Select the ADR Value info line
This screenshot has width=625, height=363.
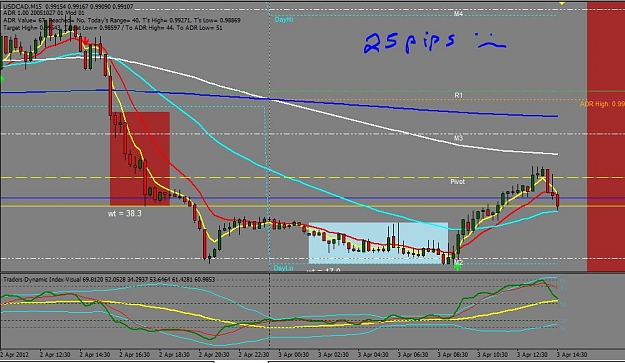pyautogui.click(x=122, y=20)
